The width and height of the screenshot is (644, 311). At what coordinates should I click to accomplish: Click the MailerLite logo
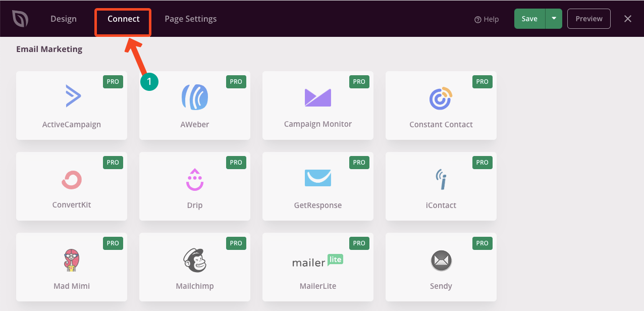click(x=318, y=261)
